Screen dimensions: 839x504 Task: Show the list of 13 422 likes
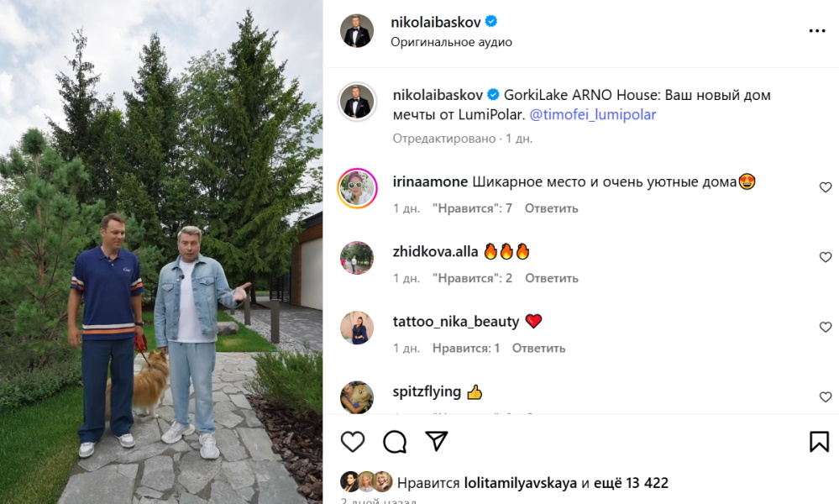tap(631, 483)
